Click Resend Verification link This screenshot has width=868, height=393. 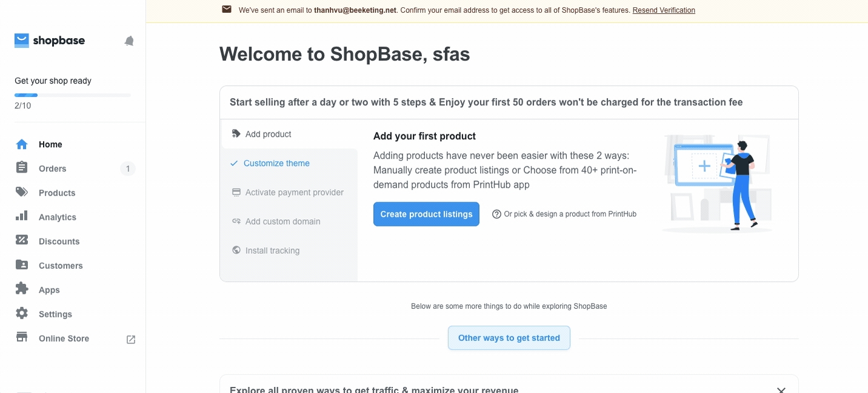(x=664, y=10)
